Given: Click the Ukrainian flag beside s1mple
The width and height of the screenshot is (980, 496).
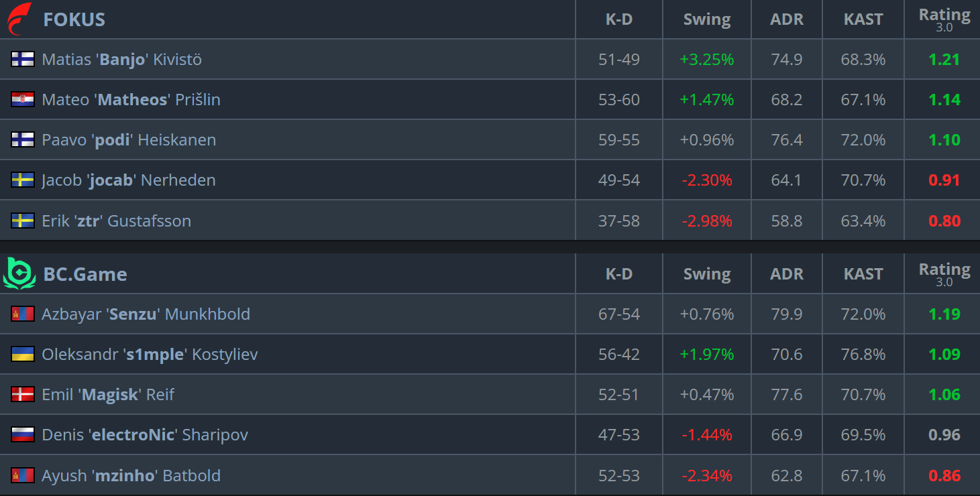Looking at the screenshot, I should point(23,354).
